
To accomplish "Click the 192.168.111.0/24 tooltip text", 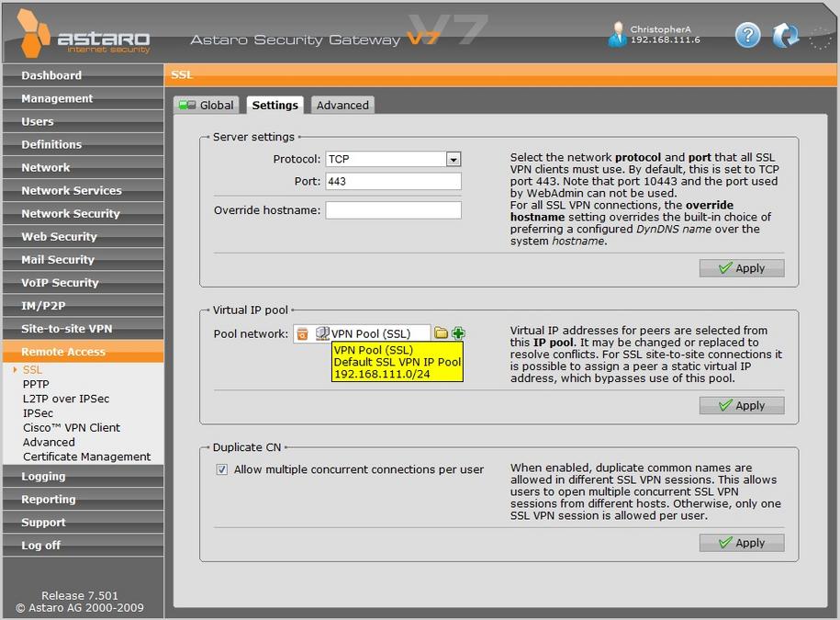I will [382, 374].
